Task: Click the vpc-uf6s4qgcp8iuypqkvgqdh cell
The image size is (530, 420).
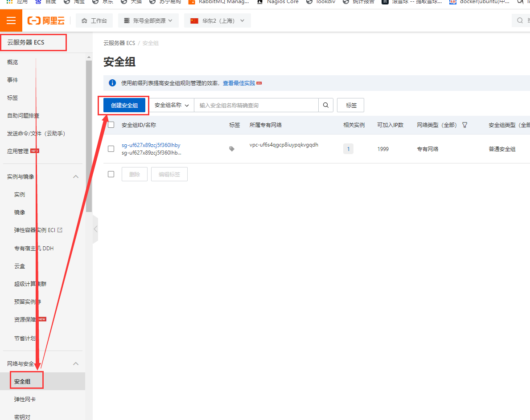Action: tap(284, 145)
